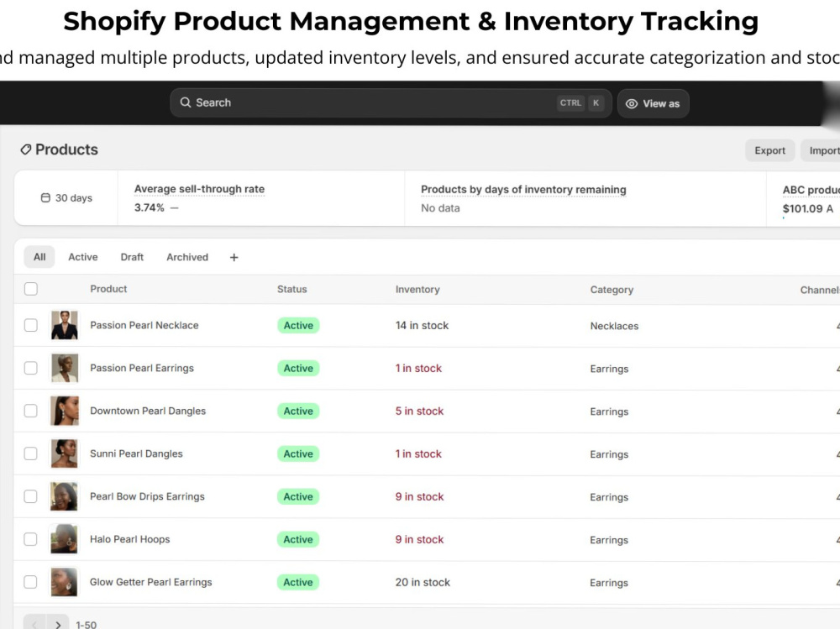Image resolution: width=840 pixels, height=629 pixels.
Task: Check the Passion Pearl Necklace checkbox
Action: tap(31, 325)
